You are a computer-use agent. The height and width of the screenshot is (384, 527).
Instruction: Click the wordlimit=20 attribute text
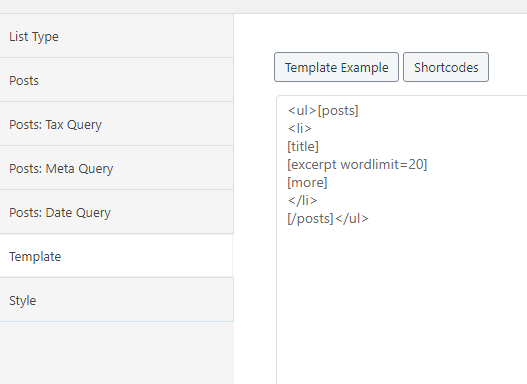[x=382, y=165]
